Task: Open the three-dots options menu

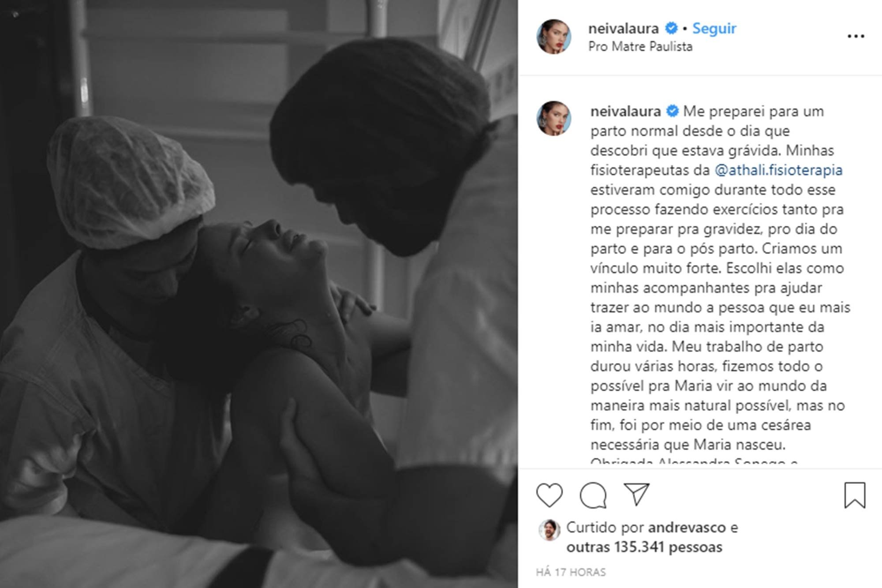Action: 856,36
